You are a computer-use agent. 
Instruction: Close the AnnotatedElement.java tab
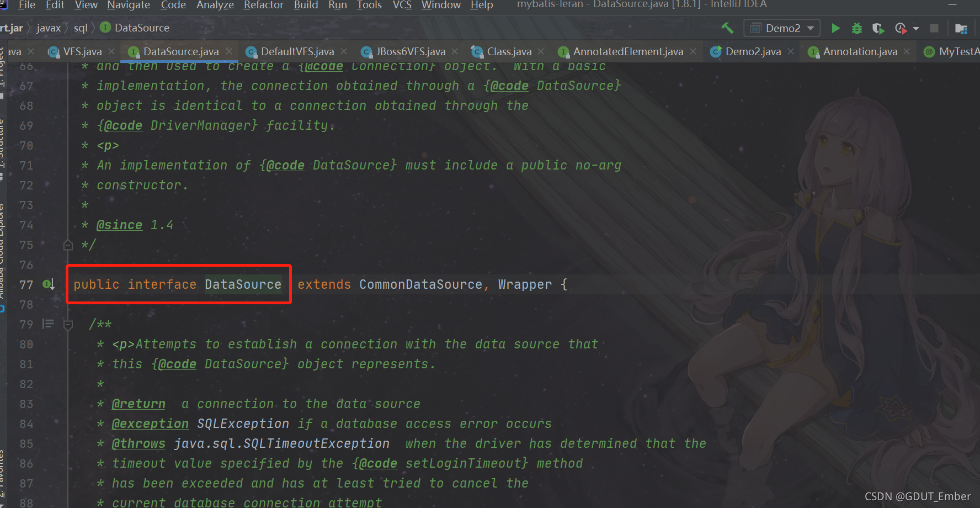693,51
